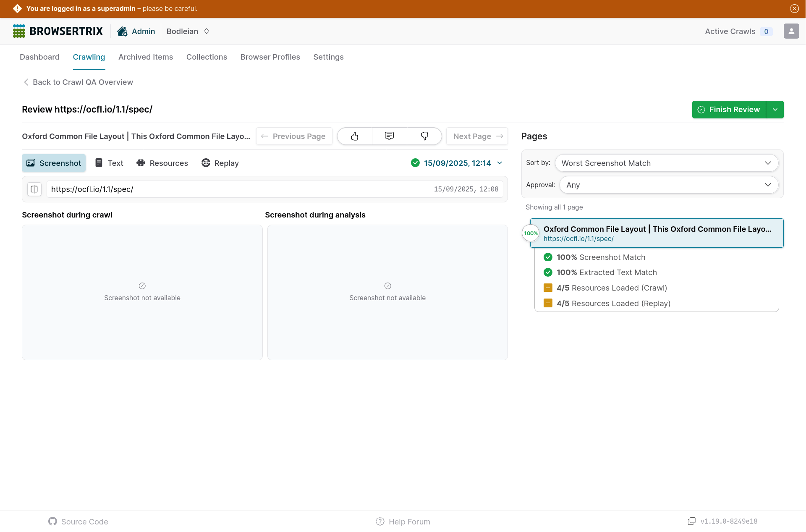Click Back to Crawl QA Overview
Screen dimensions: 806x532
click(78, 82)
